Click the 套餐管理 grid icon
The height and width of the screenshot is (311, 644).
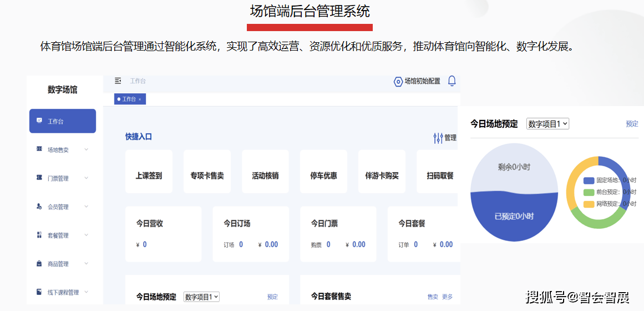pos(39,235)
